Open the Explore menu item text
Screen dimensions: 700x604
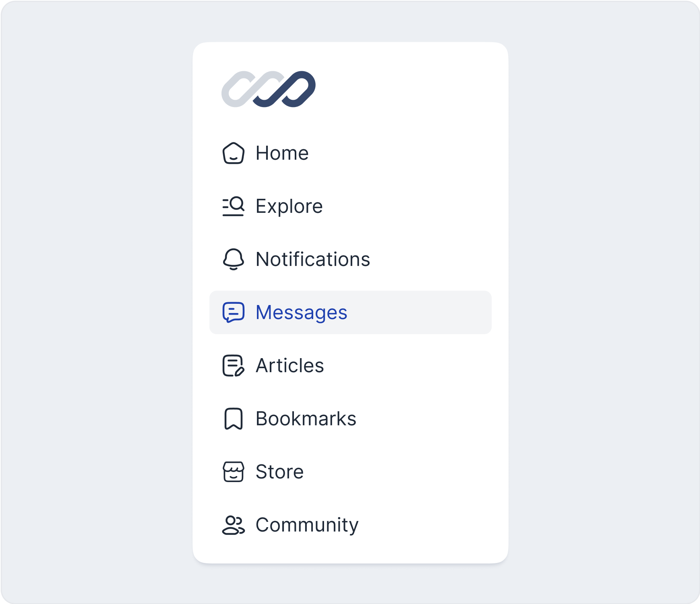coord(289,206)
